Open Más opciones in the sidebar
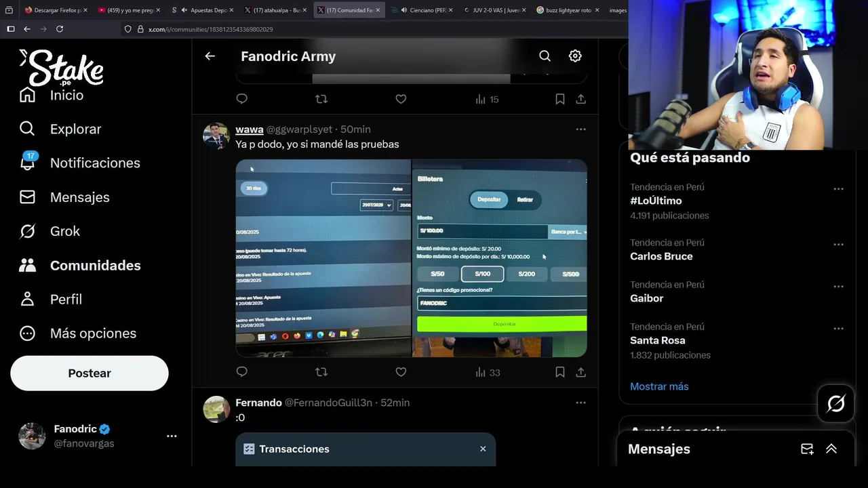The width and height of the screenshot is (868, 488). coord(78,333)
